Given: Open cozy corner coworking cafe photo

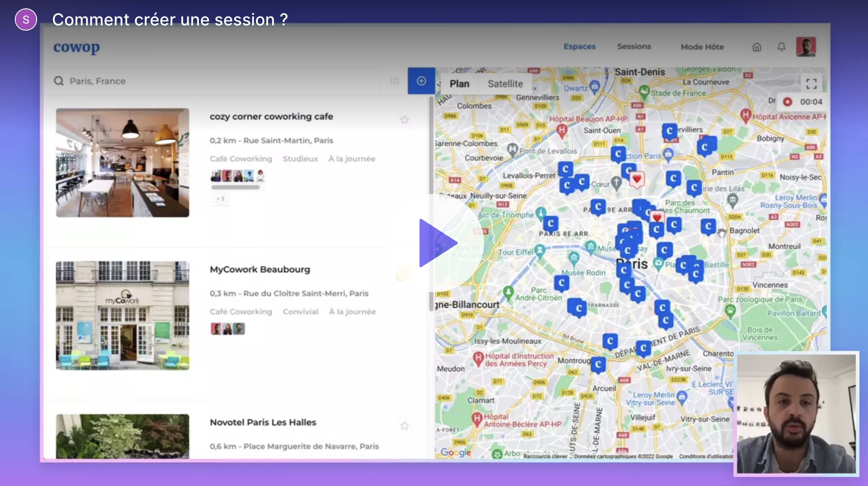Looking at the screenshot, I should click(122, 163).
